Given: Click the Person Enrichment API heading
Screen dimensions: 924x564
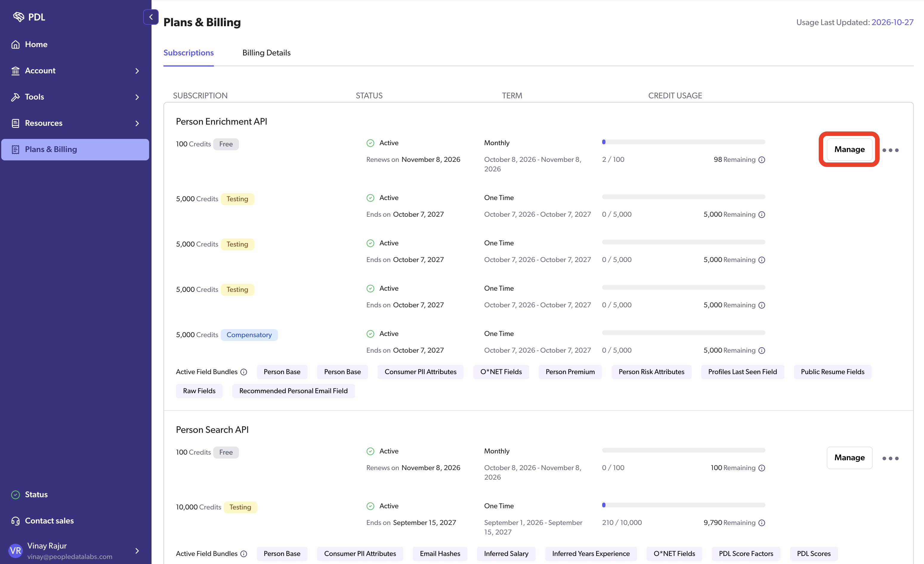Looking at the screenshot, I should [x=221, y=122].
